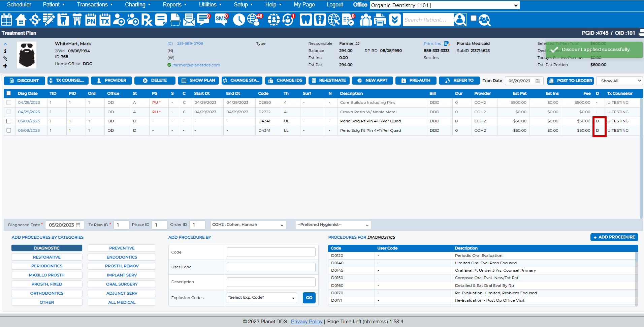Open the Utilities menu
The image size is (644, 327).
tap(210, 5)
